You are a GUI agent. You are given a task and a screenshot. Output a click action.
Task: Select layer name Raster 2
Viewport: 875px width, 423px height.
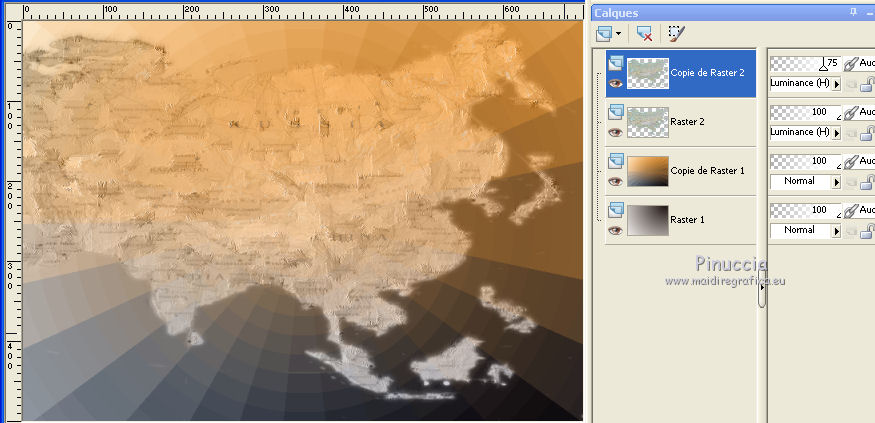(x=688, y=122)
